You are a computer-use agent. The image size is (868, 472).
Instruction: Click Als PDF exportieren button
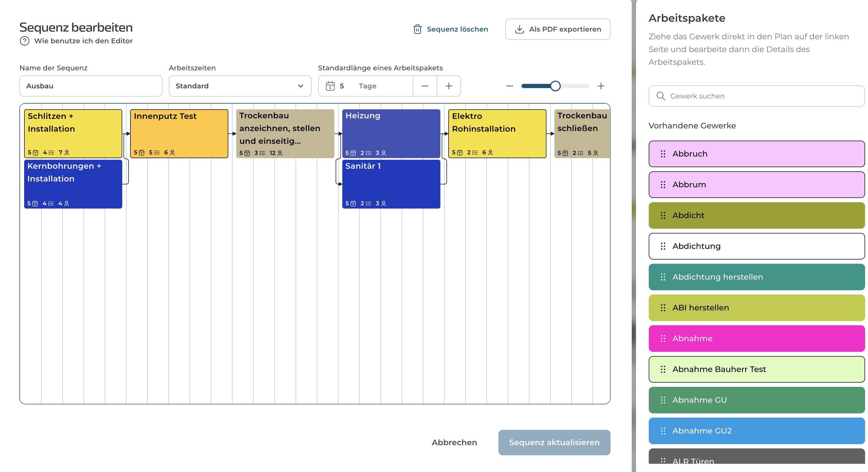(558, 29)
